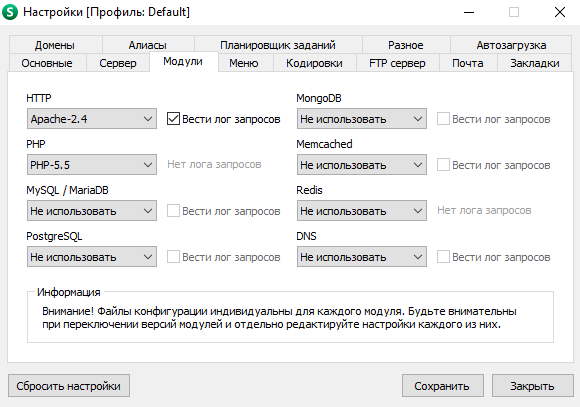The height and width of the screenshot is (407, 580).
Task: Open the Memcached module dropdown
Action: coord(362,165)
